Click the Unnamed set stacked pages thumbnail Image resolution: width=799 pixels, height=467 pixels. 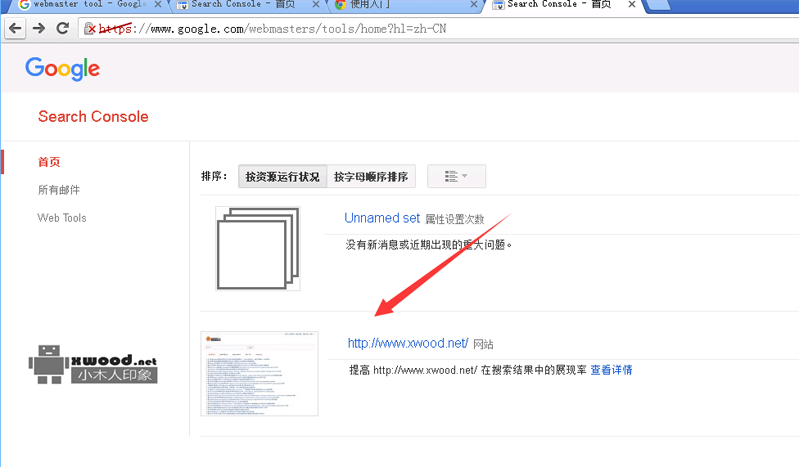tap(258, 248)
